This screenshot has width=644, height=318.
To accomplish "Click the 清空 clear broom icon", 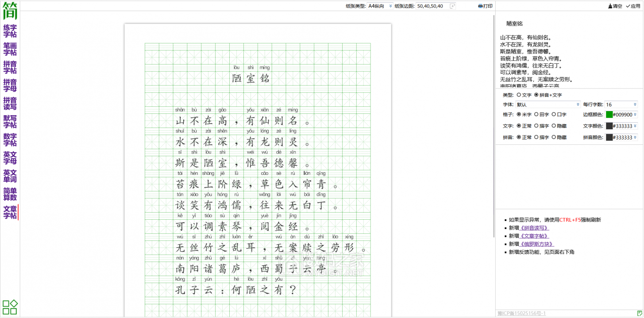I will click(x=610, y=6).
